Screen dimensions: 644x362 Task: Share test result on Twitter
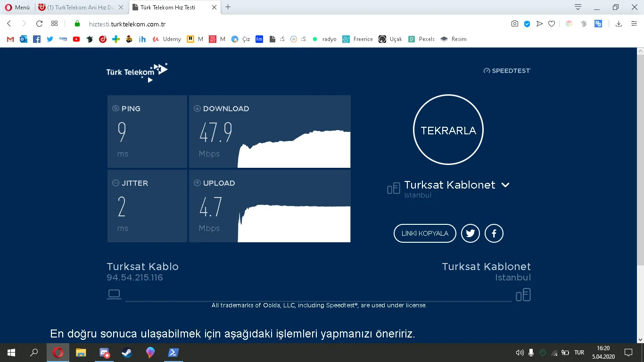click(470, 233)
